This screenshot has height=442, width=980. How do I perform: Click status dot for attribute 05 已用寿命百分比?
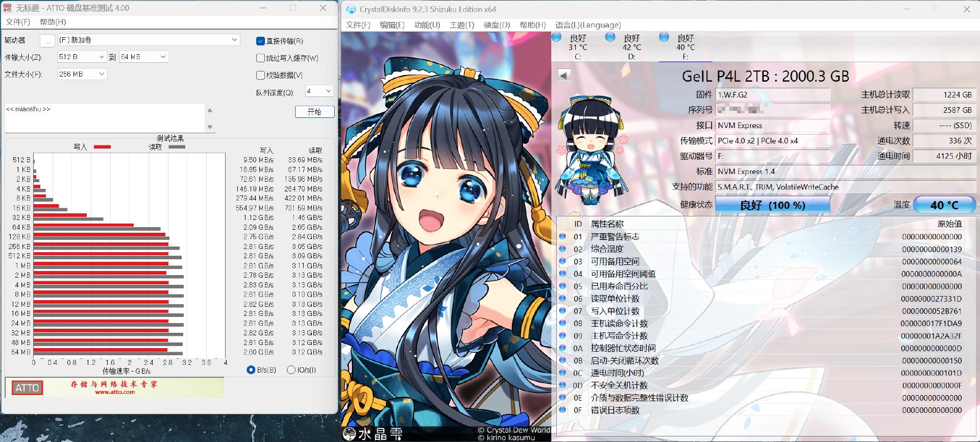click(562, 286)
